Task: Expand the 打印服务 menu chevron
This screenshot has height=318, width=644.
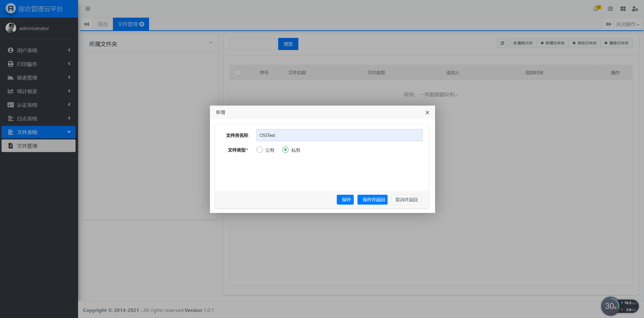Action: [69, 64]
